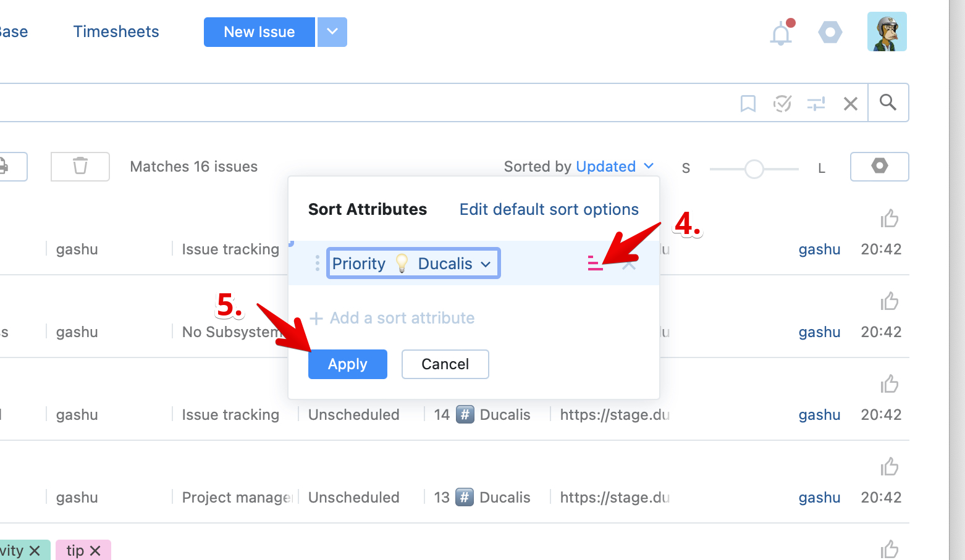Screen dimensions: 965x560
Task: Open the Sorted by Updated dropdown
Action: point(613,167)
